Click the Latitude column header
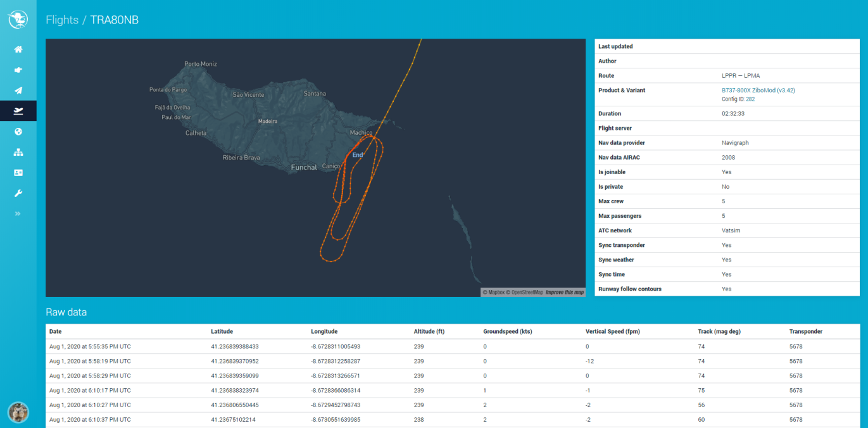The height and width of the screenshot is (428, 868). [x=222, y=331]
